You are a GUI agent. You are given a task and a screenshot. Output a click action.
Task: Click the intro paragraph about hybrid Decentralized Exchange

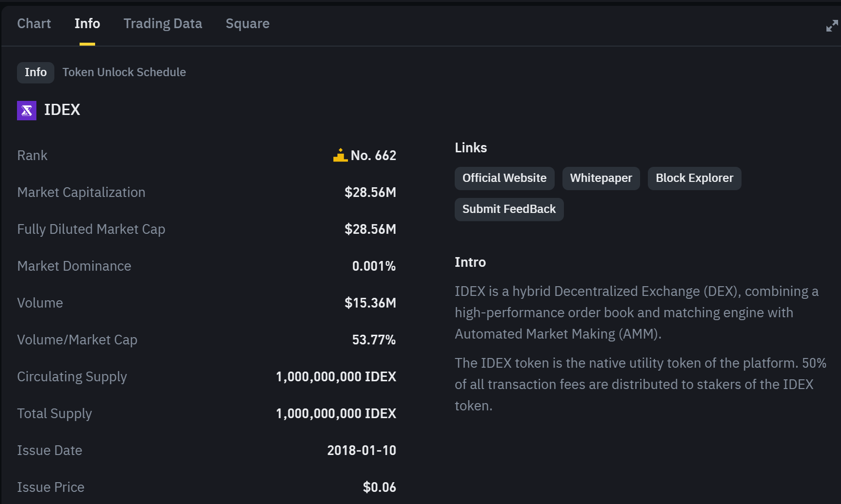point(637,312)
